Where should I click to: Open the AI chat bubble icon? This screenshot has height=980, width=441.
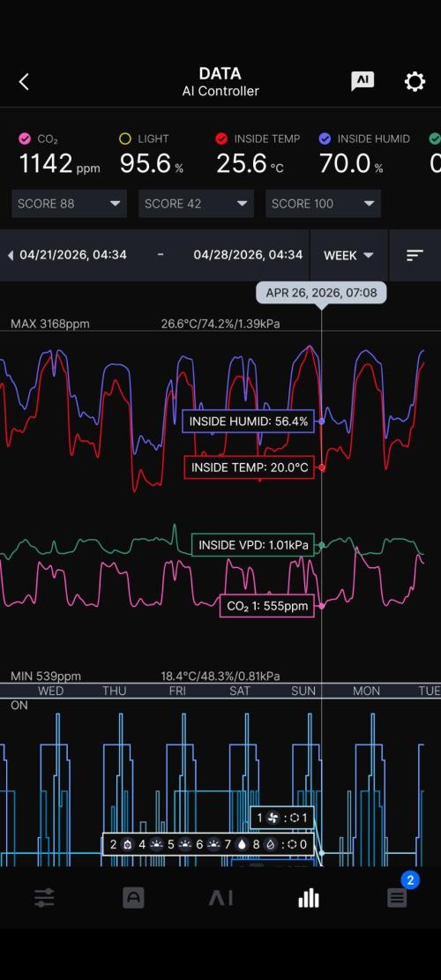363,81
